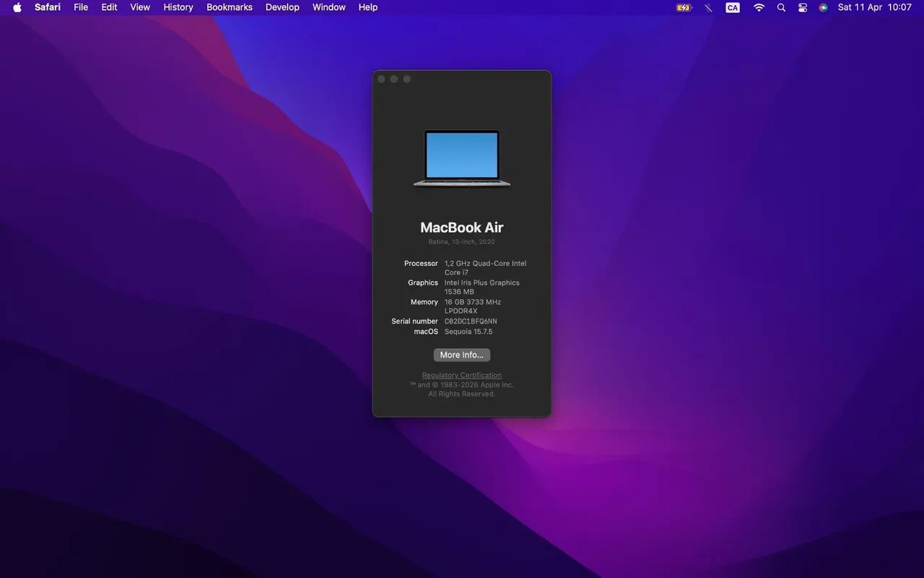Open the Wi-Fi status menu
This screenshot has width=924, height=578.
pos(759,7)
